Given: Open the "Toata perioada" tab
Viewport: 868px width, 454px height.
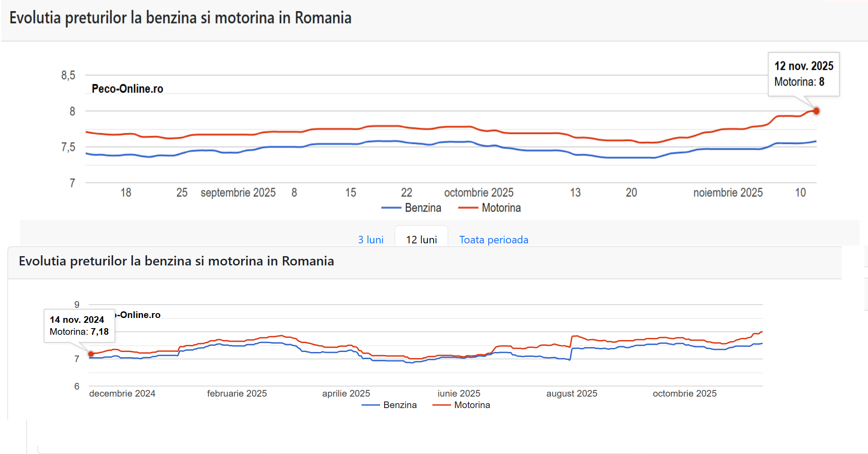Looking at the screenshot, I should [494, 239].
